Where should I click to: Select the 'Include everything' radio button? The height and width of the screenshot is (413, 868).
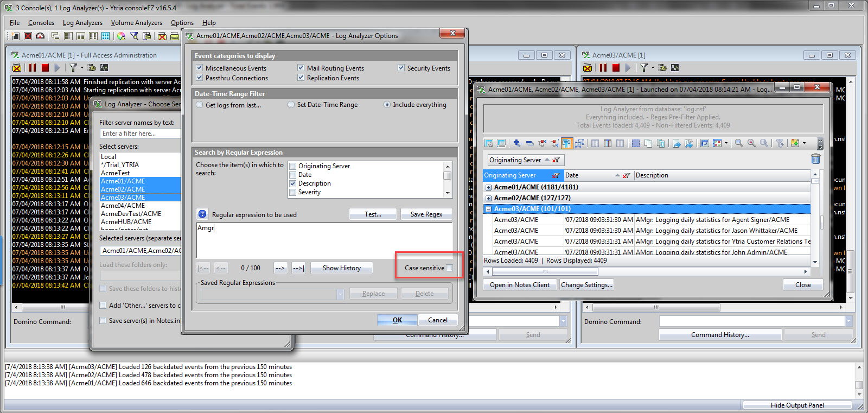pyautogui.click(x=387, y=105)
